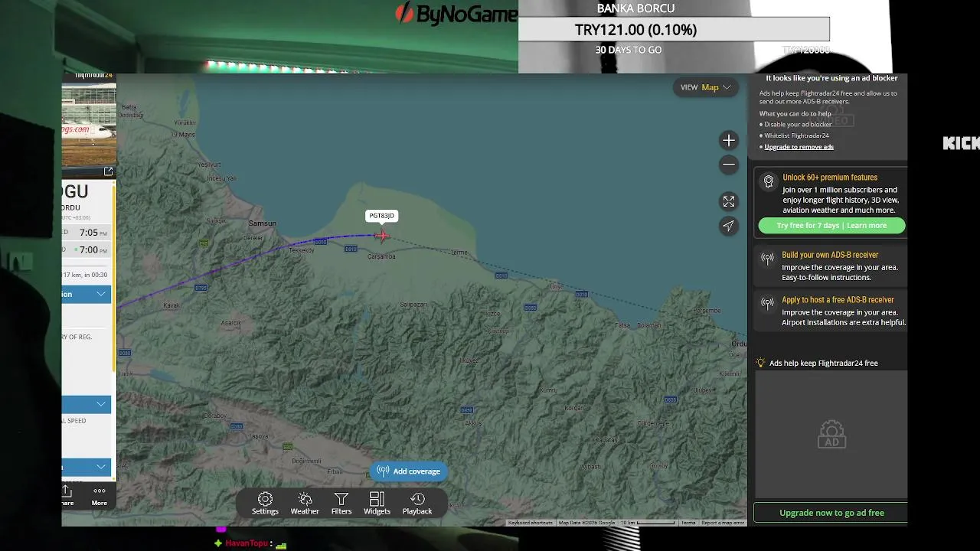Expand the second blue section chevron
The image size is (980, 551).
click(101, 404)
